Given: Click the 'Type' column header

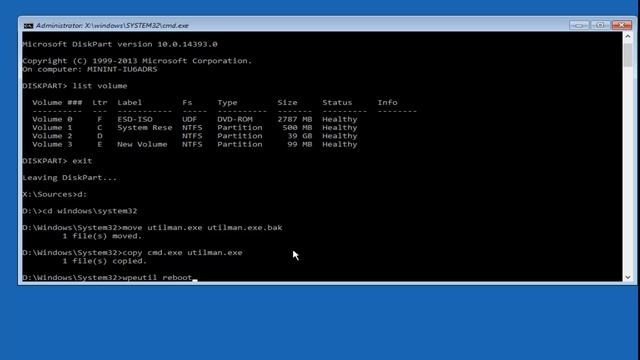Looking at the screenshot, I should tap(227, 102).
